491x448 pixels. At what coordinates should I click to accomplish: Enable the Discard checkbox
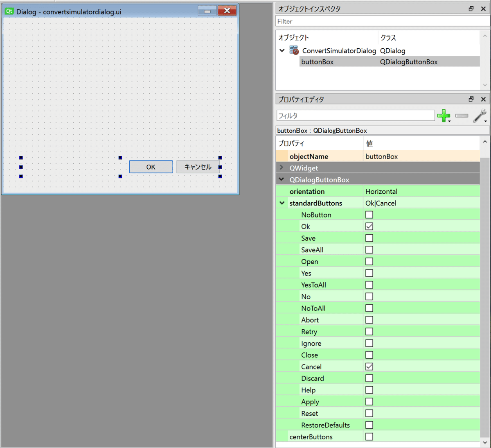point(369,378)
